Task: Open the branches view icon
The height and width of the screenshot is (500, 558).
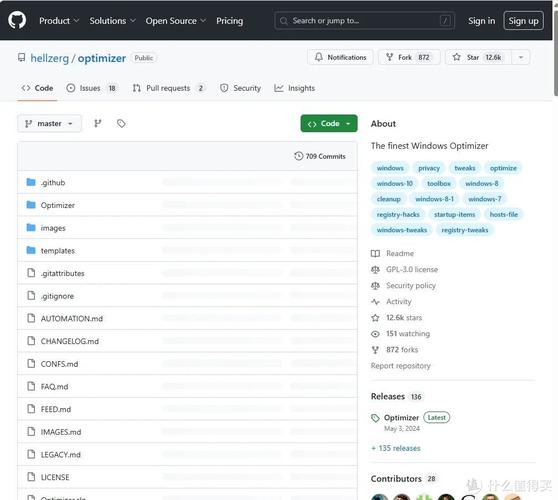Action: point(98,123)
